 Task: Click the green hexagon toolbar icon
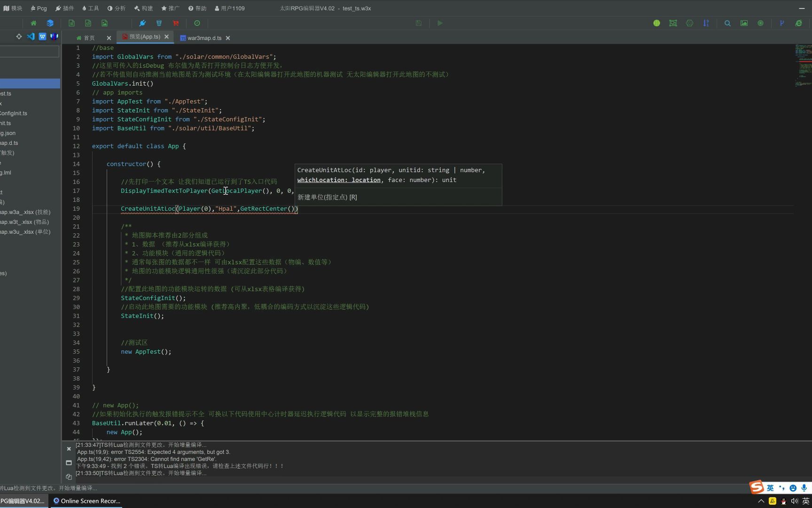689,23
